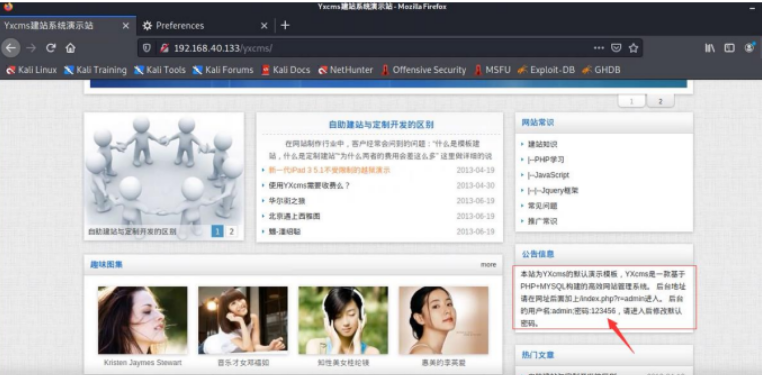Open article 使用YXcms需要收费么？
The width and height of the screenshot is (762, 375).
tap(309, 186)
